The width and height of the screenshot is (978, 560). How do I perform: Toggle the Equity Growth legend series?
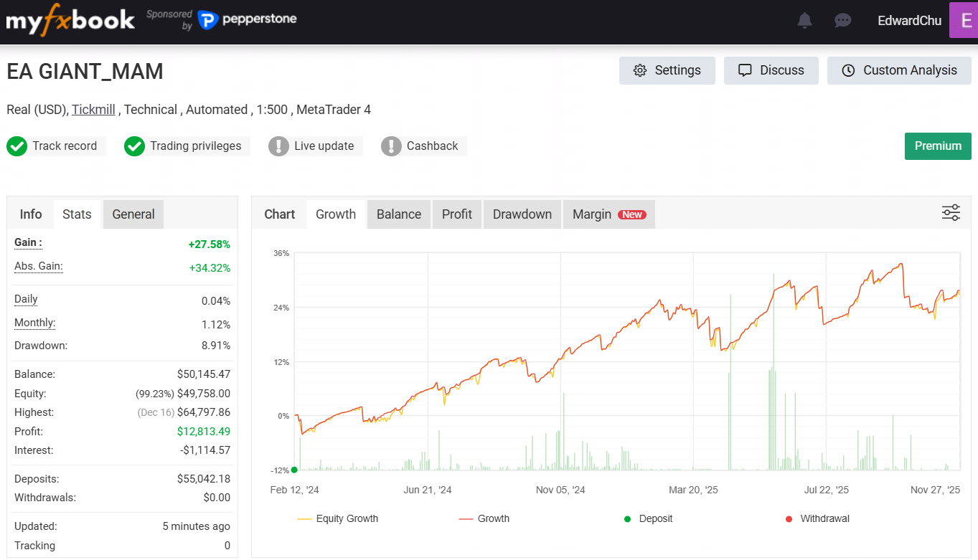pyautogui.click(x=337, y=518)
